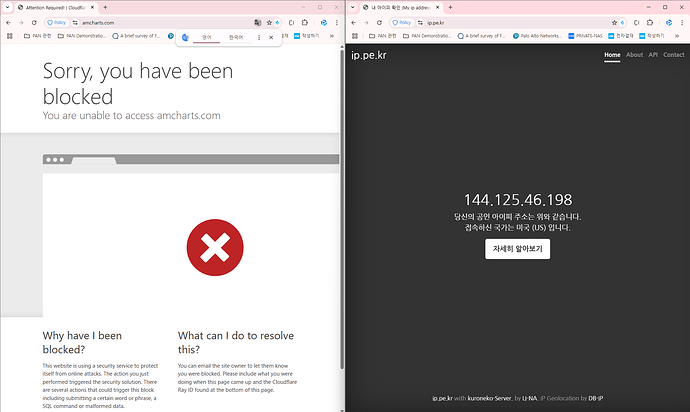The width and height of the screenshot is (690, 412).
Task: Open translate popup three-dot options
Action: [259, 37]
